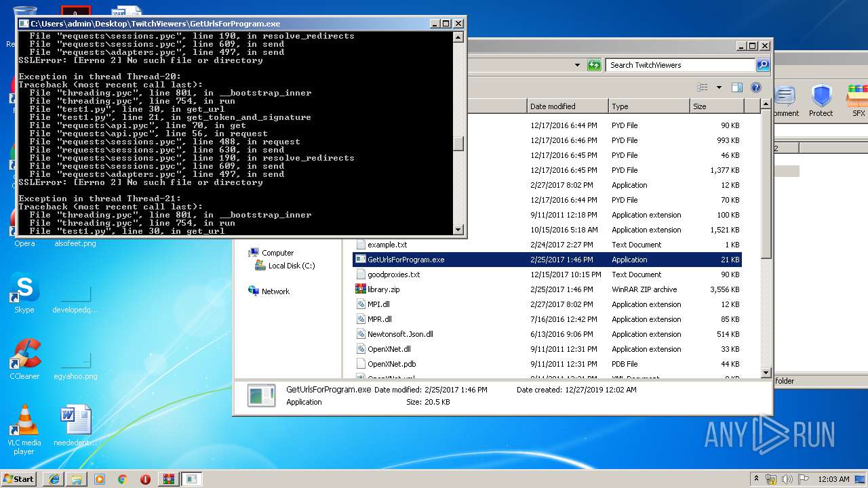The width and height of the screenshot is (868, 488).
Task: Switch to WinRAR taskbar button
Action: point(169,479)
